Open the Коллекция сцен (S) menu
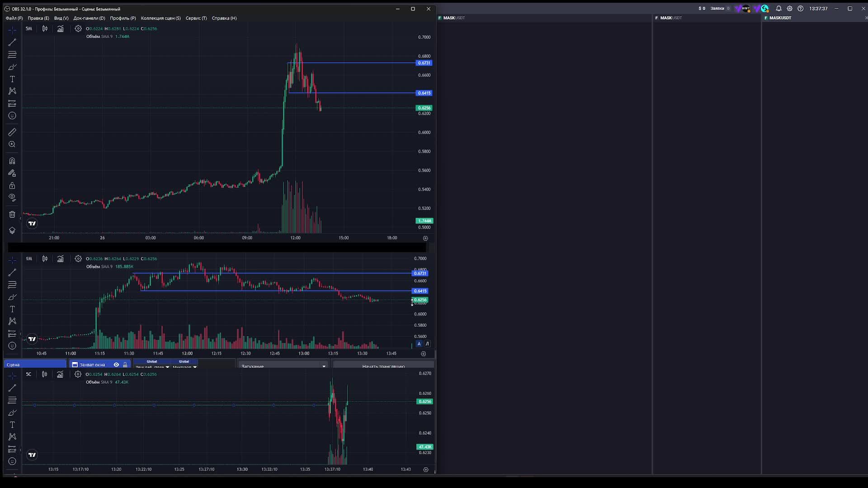 pyautogui.click(x=160, y=18)
